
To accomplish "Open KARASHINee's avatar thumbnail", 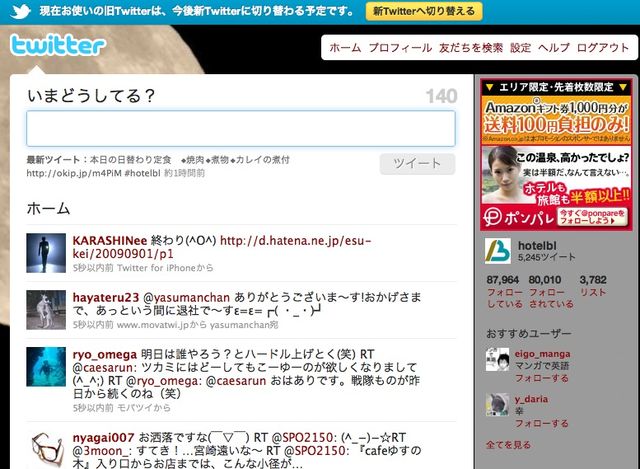I will point(46,253).
